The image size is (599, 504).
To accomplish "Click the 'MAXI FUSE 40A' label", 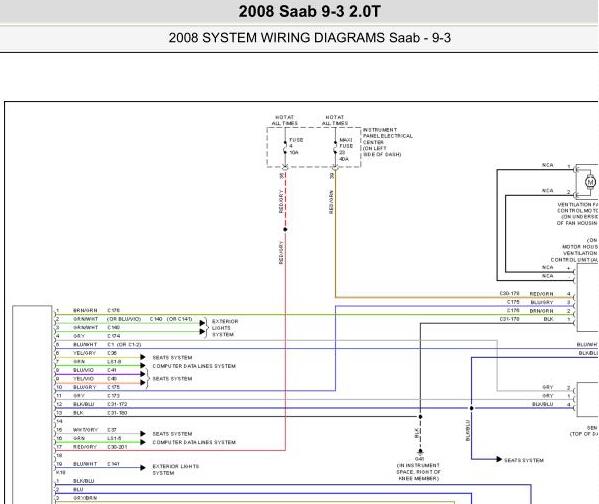I will point(346,149).
